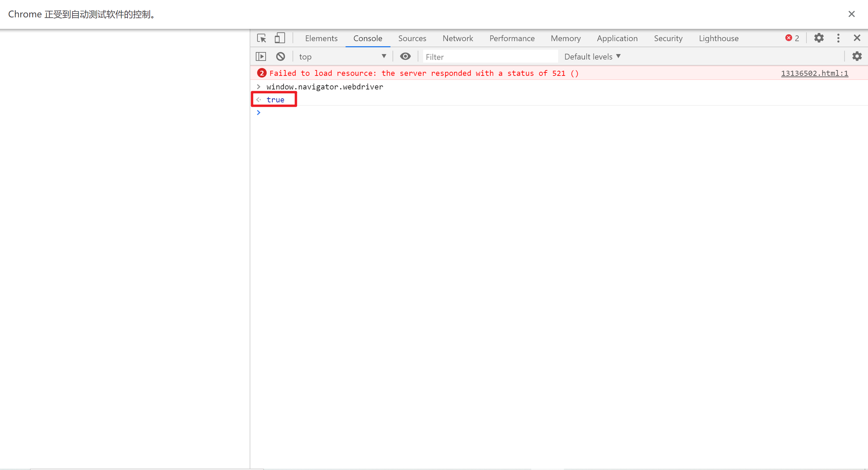The height and width of the screenshot is (470, 868).
Task: Click the DevTools settings gear icon
Action: pos(819,38)
